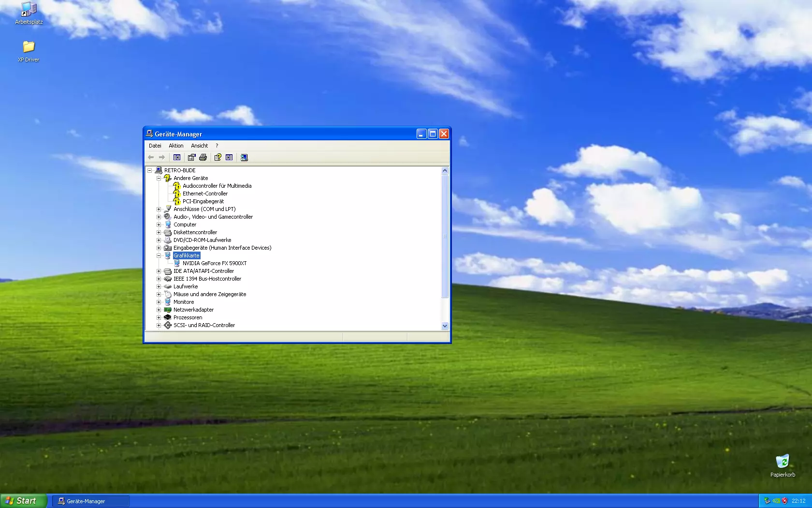This screenshot has width=812, height=508.
Task: Collapse the RETRO-BUDE root node
Action: [149, 170]
